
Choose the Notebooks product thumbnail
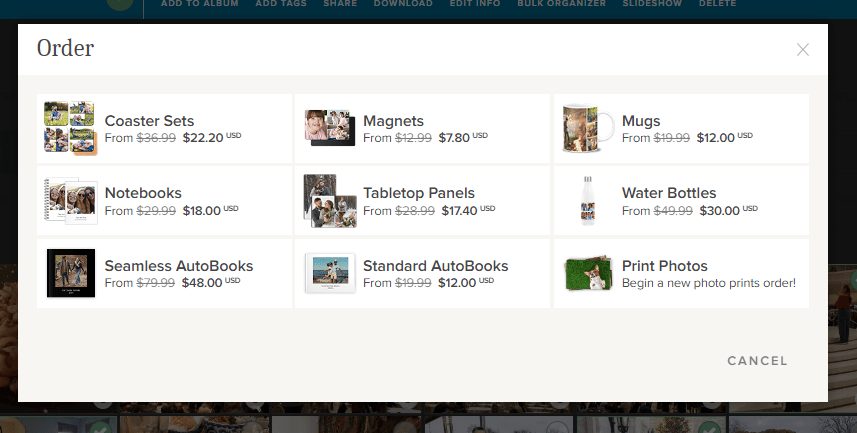click(69, 201)
